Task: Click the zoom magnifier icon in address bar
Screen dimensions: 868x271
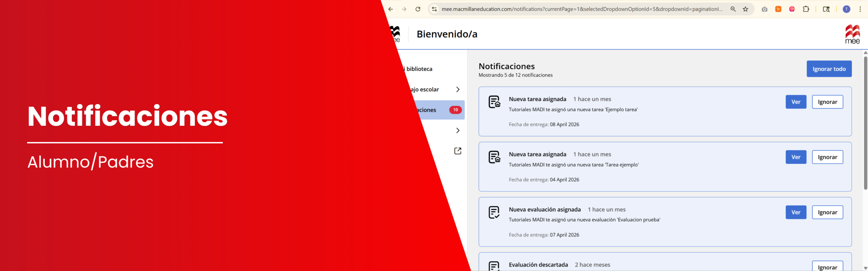Action: pos(733,9)
